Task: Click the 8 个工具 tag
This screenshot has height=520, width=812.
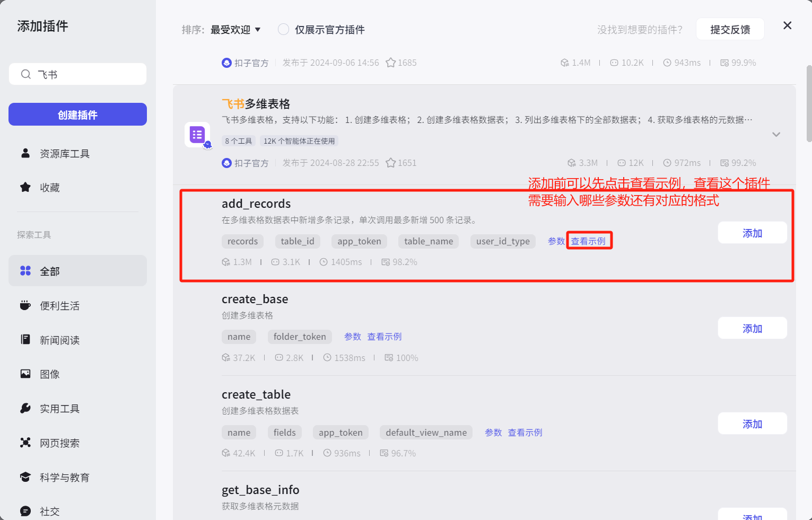Action: 239,141
